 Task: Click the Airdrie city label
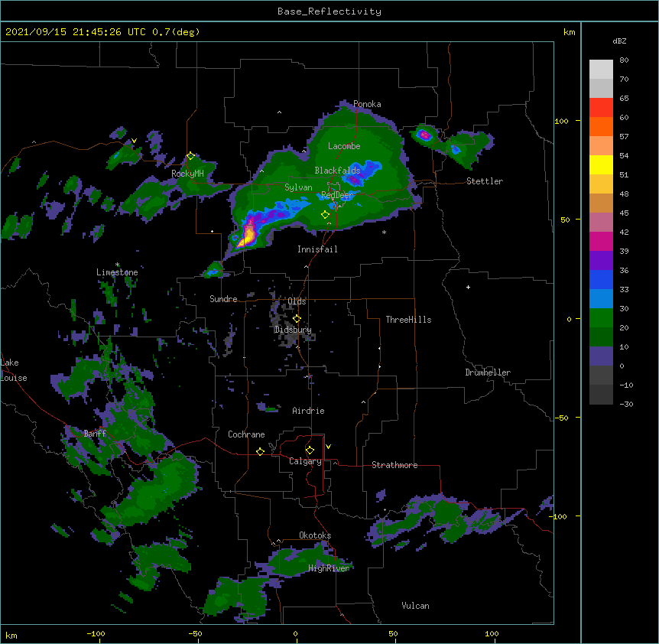[x=308, y=411]
